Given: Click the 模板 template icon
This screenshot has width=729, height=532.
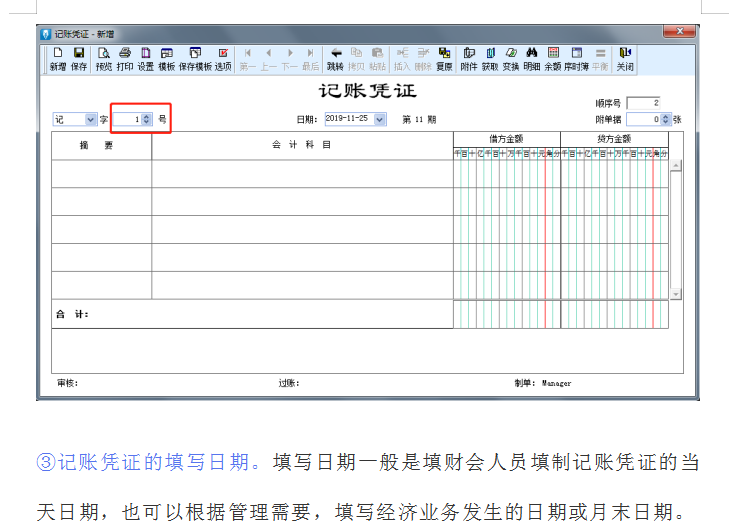Looking at the screenshot, I should pos(166,59).
